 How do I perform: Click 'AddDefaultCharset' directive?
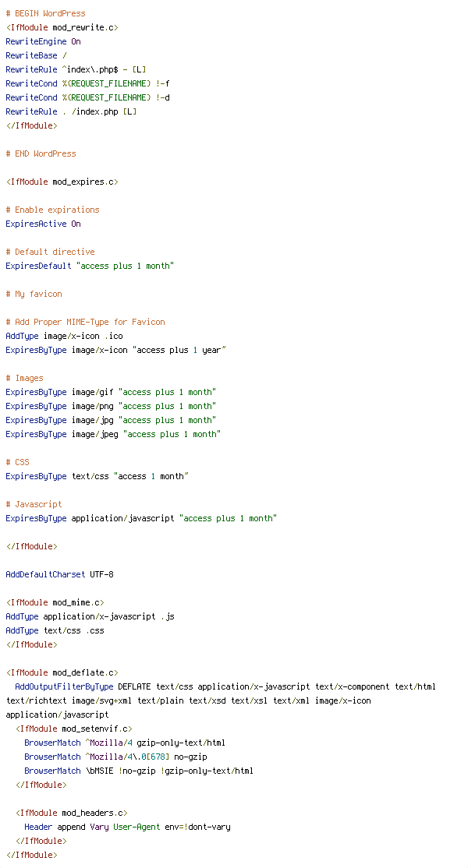45,574
